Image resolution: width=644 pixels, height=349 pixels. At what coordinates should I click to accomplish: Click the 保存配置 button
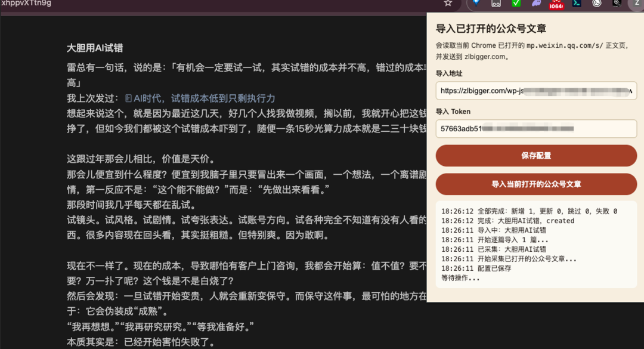click(536, 156)
